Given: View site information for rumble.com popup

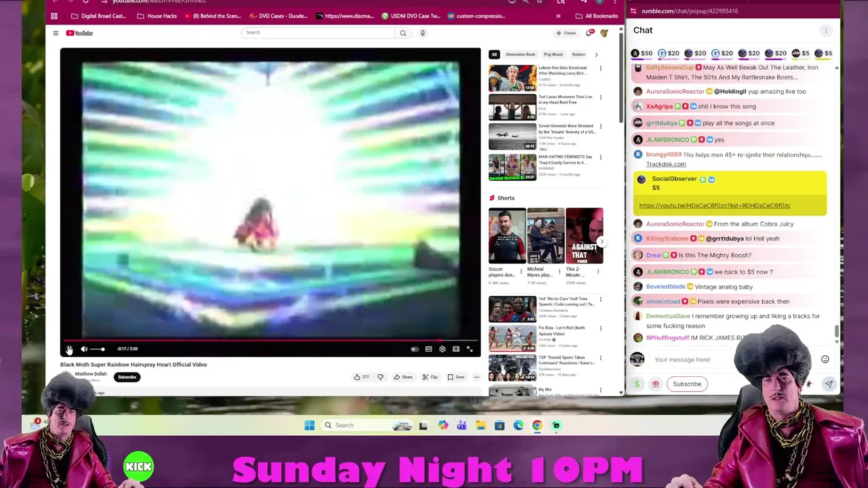Looking at the screenshot, I should pos(633,11).
